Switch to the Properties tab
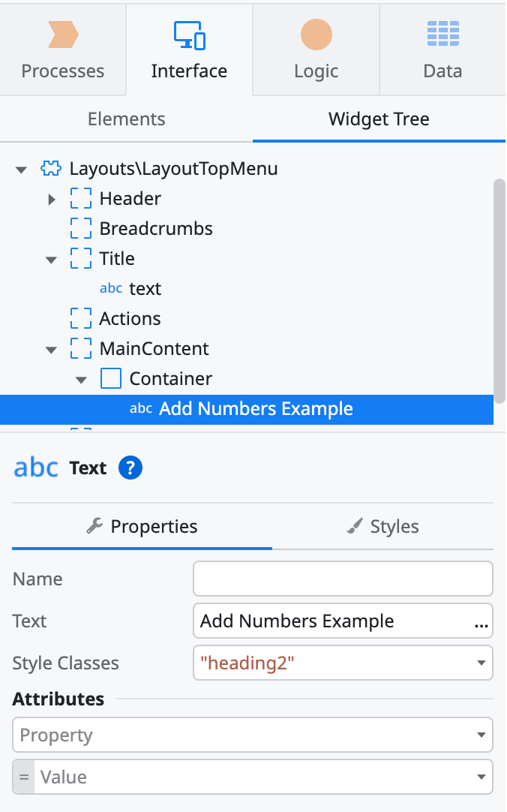The width and height of the screenshot is (507, 812). [142, 527]
